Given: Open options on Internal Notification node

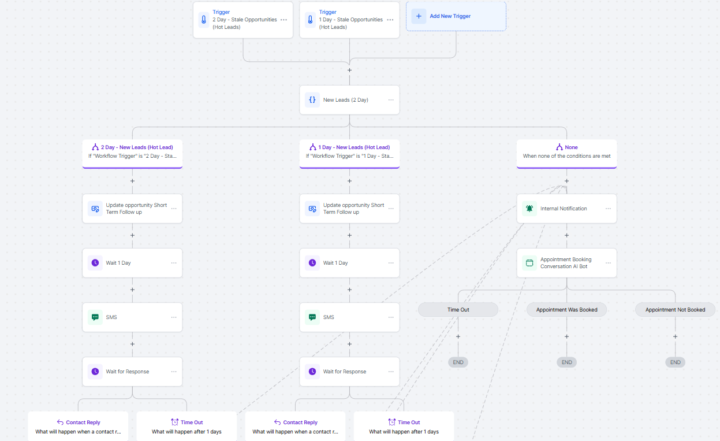Looking at the screenshot, I should (608, 209).
